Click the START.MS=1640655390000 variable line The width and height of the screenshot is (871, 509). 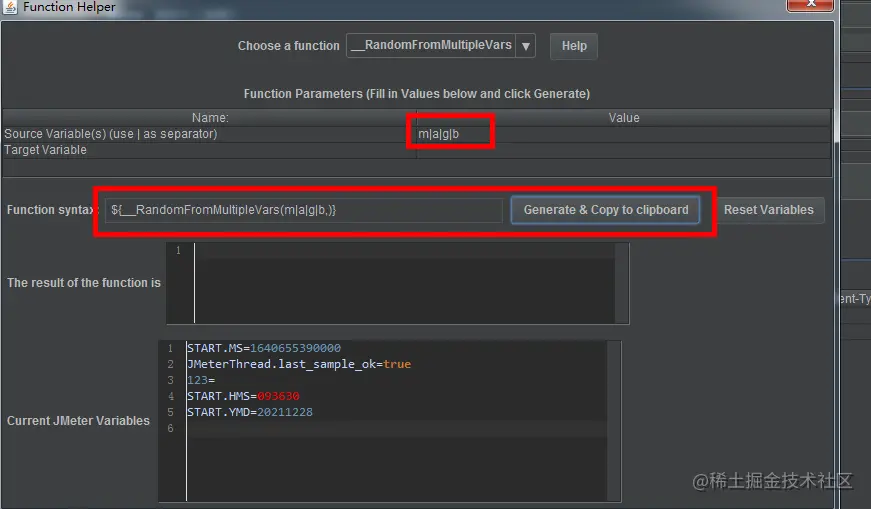(264, 348)
